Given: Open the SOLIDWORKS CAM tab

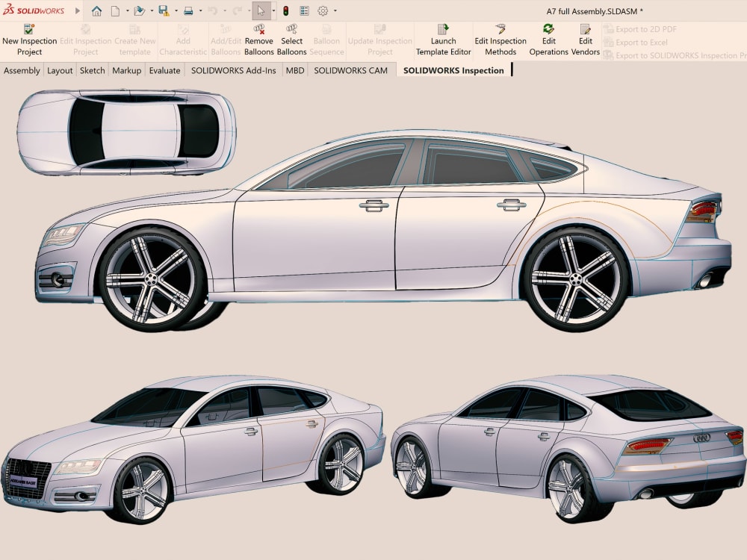Looking at the screenshot, I should (350, 70).
